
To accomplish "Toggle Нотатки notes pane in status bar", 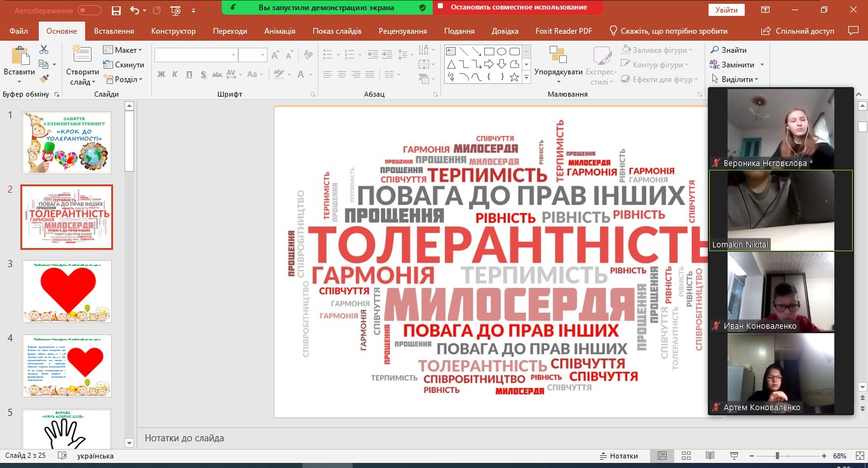I will click(x=619, y=456).
